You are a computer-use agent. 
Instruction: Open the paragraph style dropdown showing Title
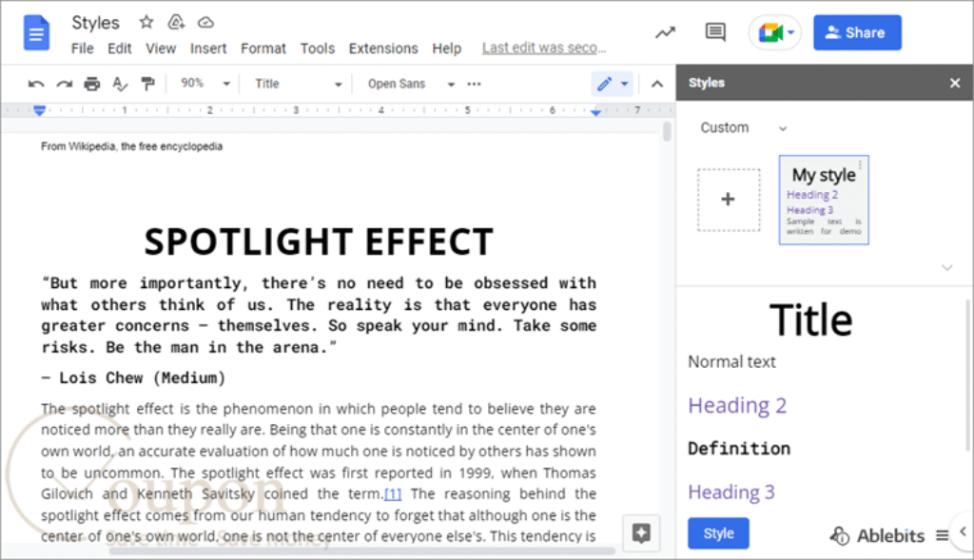click(298, 84)
